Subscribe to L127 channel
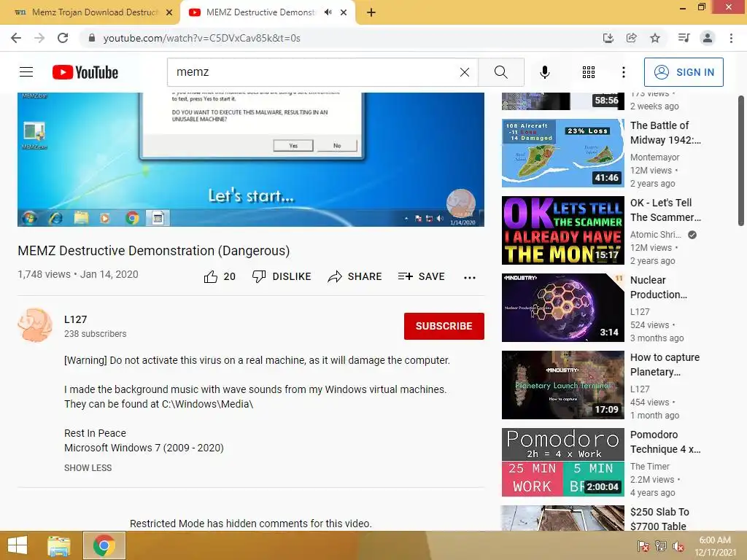This screenshot has height=560, width=747. [x=444, y=326]
